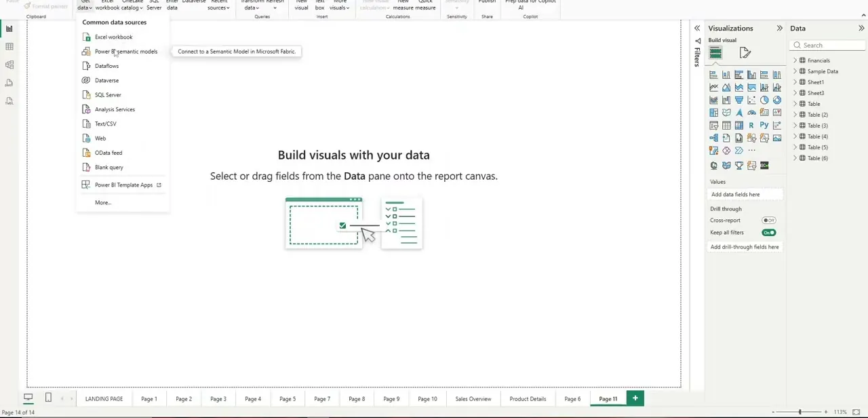
Task: Select the R script visual
Action: [x=751, y=126]
